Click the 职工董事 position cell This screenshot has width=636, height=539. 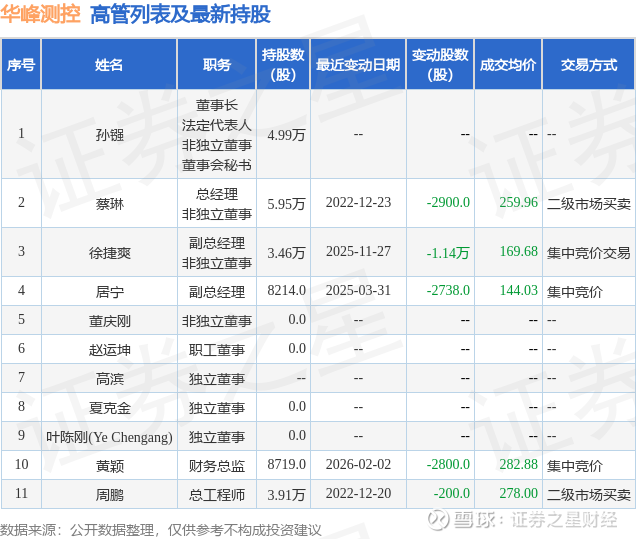(217, 350)
